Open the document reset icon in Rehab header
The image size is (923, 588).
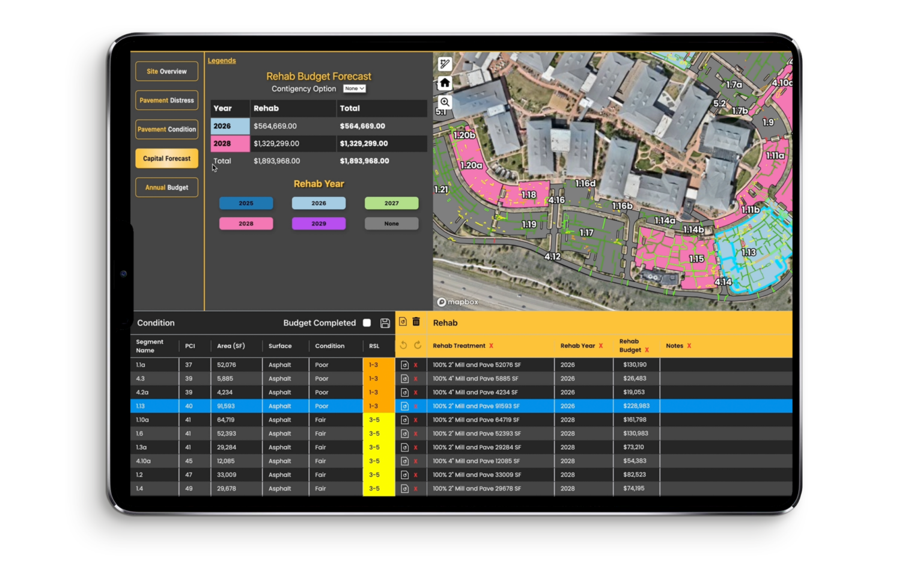403,321
